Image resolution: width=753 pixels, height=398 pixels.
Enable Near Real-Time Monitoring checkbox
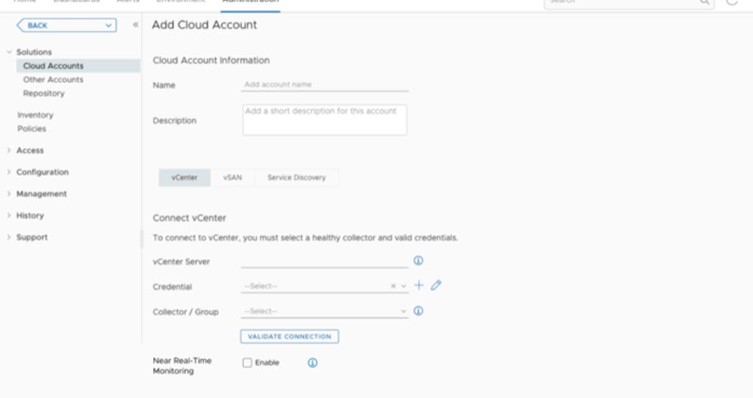tap(247, 363)
